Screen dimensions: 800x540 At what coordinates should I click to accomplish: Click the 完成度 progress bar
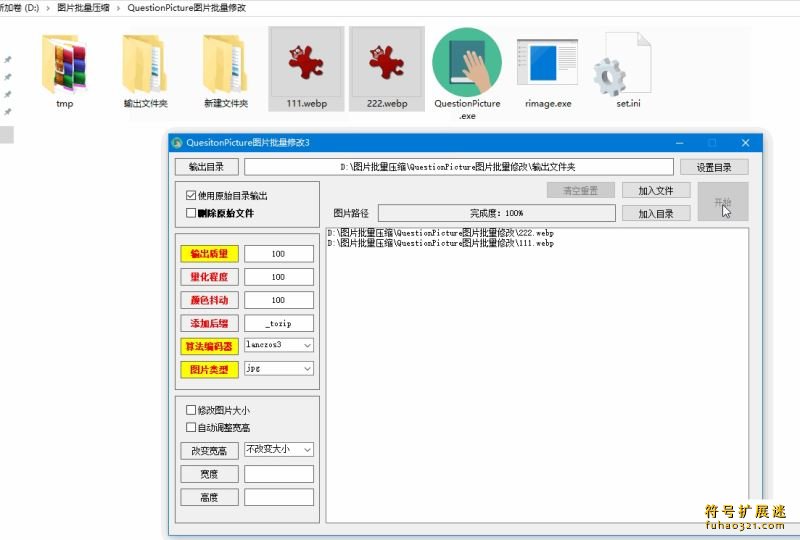(x=496, y=213)
